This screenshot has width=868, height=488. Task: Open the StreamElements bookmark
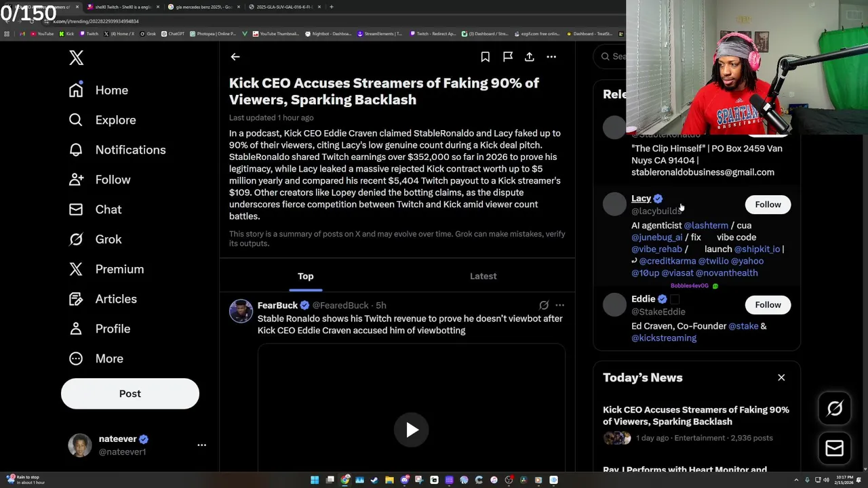click(380, 34)
